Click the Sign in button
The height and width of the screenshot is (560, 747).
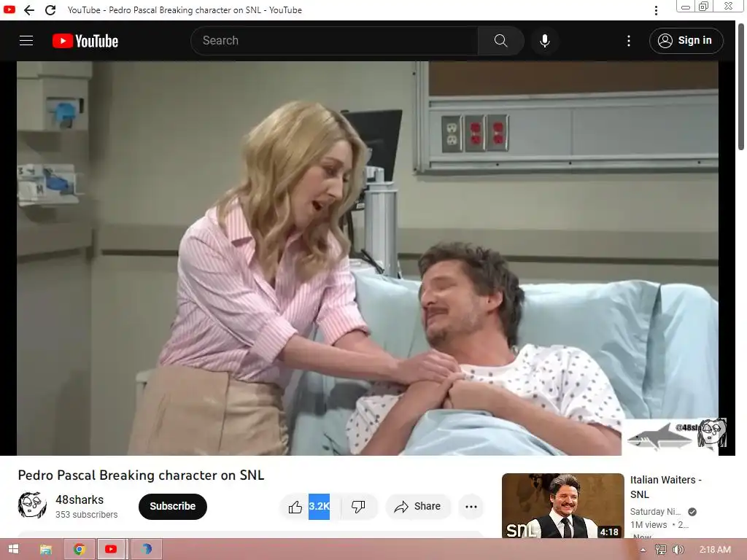coord(686,41)
